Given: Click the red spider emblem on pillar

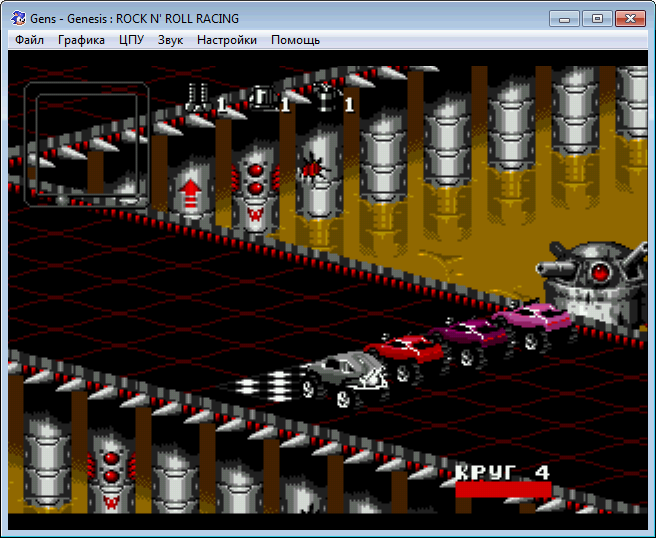Looking at the screenshot, I should 312,167.
